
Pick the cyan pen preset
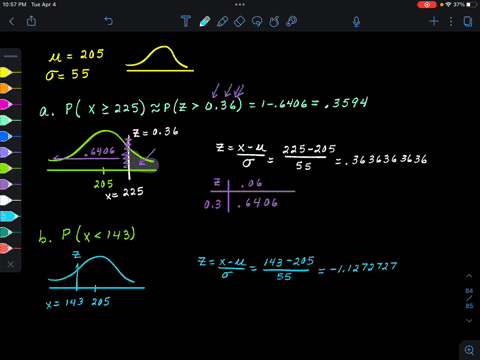click(x=10, y=216)
